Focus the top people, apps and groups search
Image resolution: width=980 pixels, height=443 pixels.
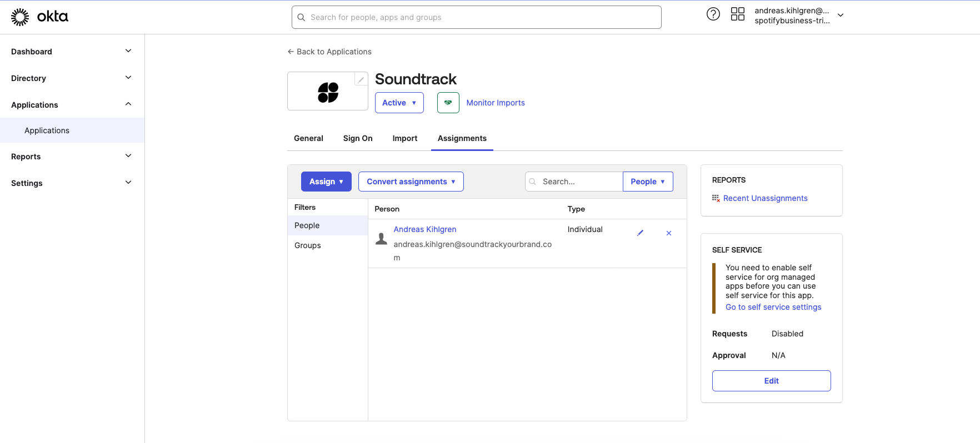[x=477, y=17]
